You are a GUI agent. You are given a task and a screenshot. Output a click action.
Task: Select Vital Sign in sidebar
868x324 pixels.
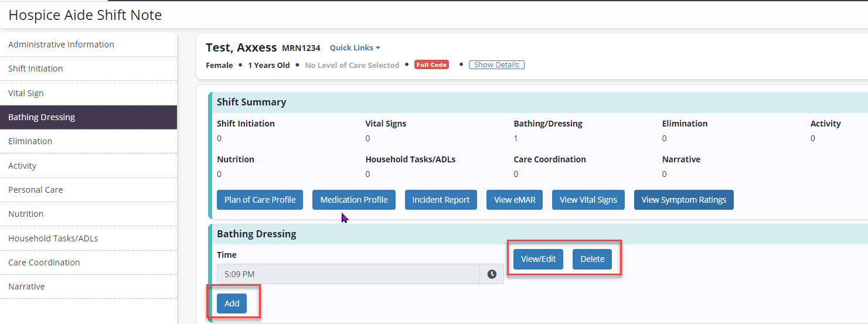click(26, 93)
